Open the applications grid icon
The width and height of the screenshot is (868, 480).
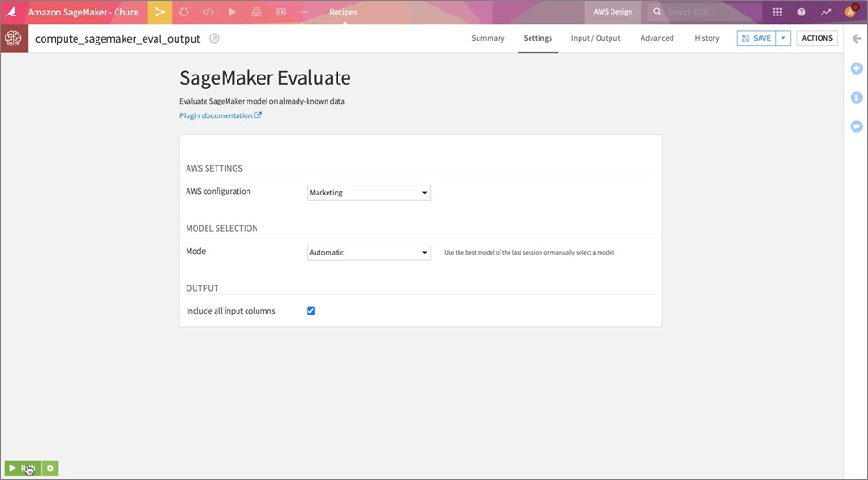(777, 12)
